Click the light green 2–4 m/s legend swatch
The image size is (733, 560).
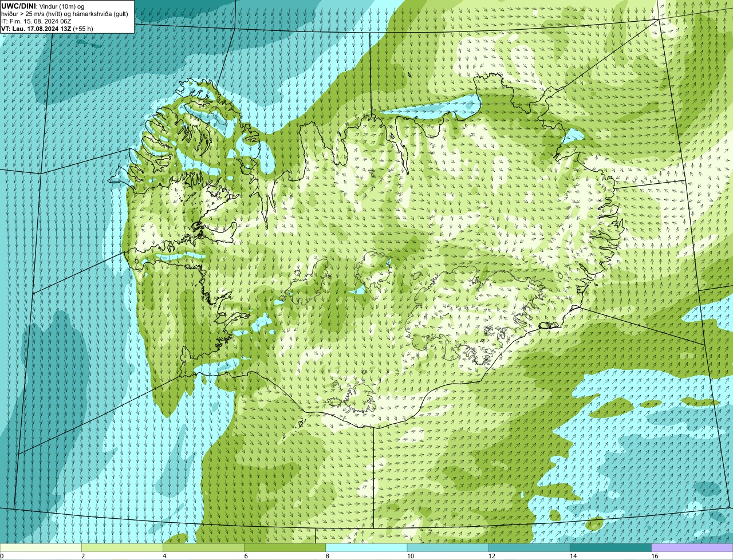pos(122,547)
